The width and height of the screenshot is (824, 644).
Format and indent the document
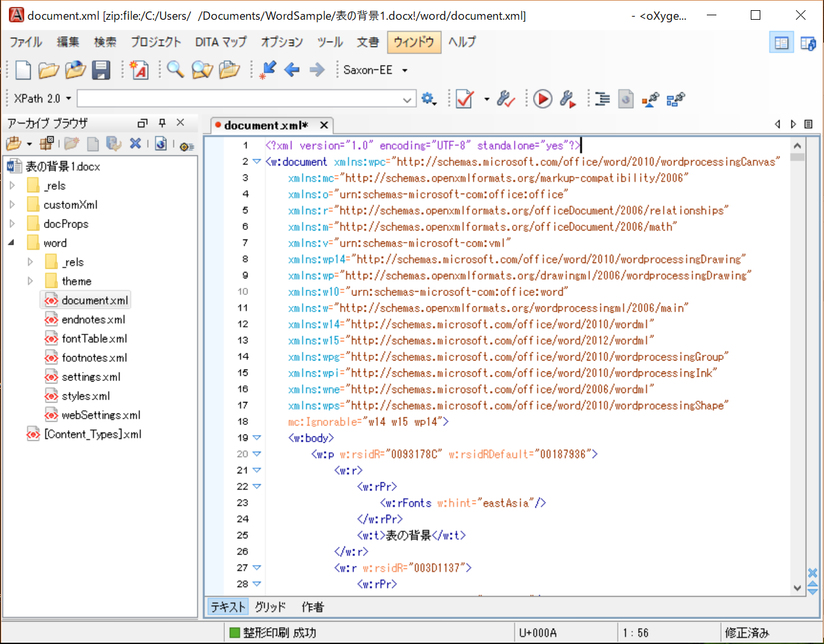click(x=602, y=99)
